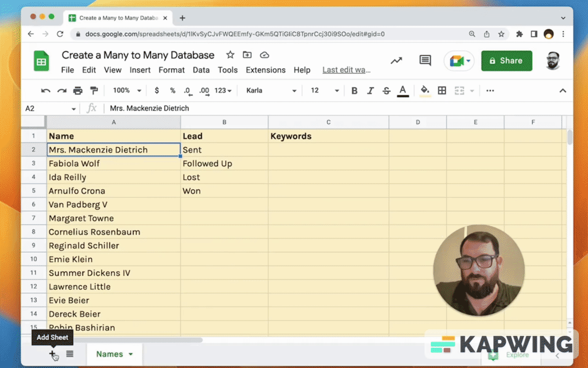Format as percent
This screenshot has width=588, height=368.
pos(173,91)
